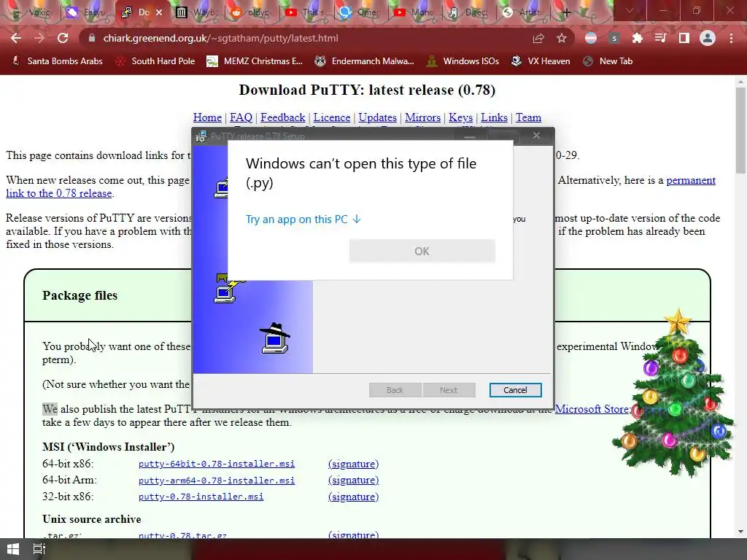Switch to the Easyu tab
This screenshot has width=747, height=560.
pos(88,12)
